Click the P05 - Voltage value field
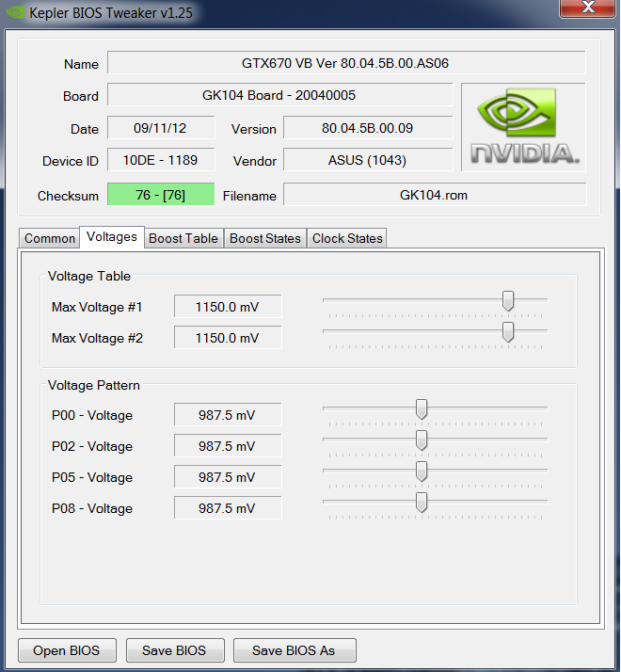The height and width of the screenshot is (672, 621). tap(228, 477)
